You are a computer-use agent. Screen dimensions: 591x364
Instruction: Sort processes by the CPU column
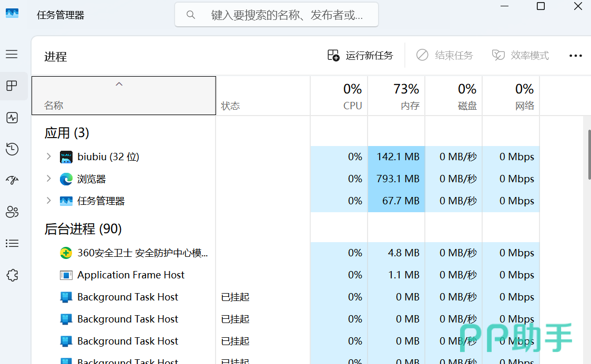(x=339, y=96)
